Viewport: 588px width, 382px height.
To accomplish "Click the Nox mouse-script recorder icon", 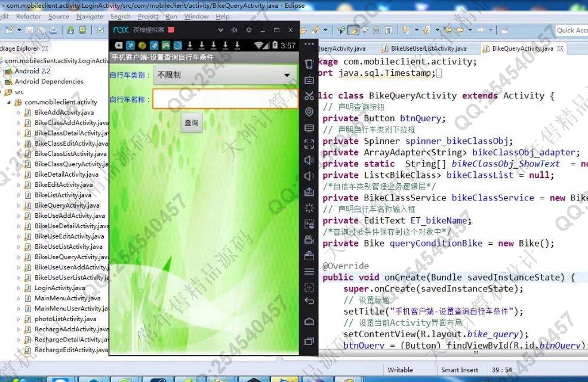I will 309,224.
